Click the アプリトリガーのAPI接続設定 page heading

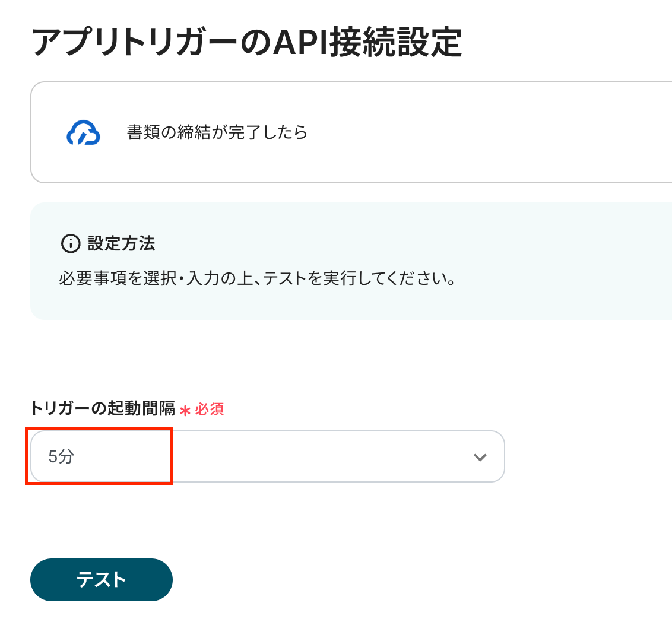click(246, 43)
